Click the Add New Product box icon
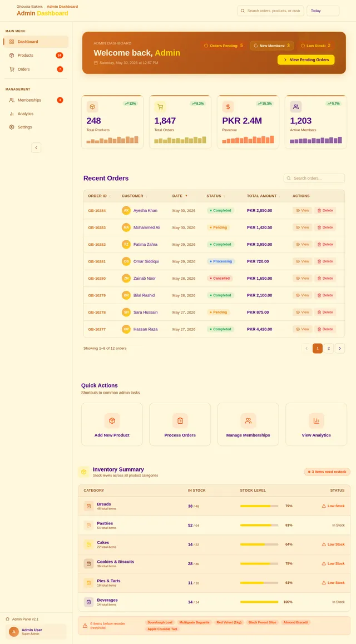 tap(112, 420)
